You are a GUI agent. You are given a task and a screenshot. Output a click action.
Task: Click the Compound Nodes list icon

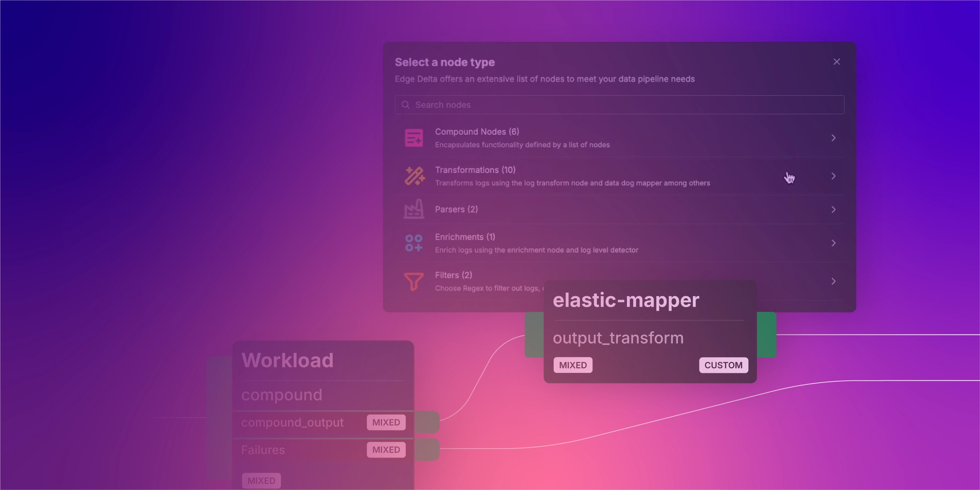pos(413,138)
